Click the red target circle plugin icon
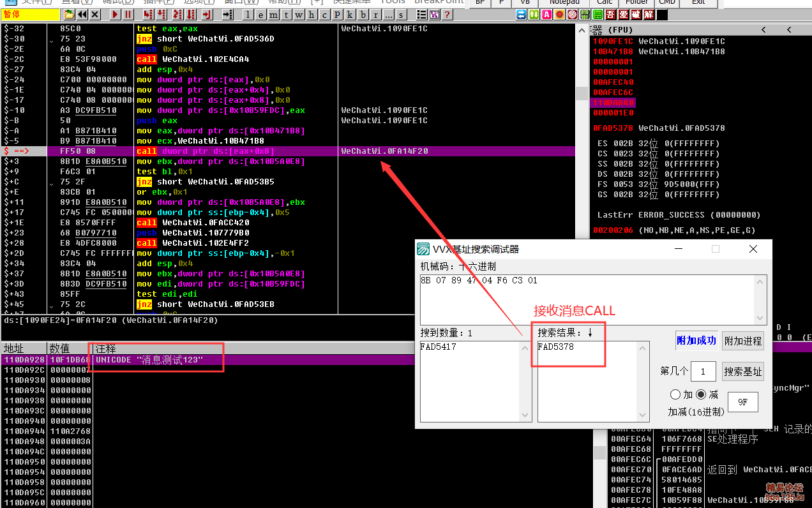The height and width of the screenshot is (508, 812). (x=572, y=14)
